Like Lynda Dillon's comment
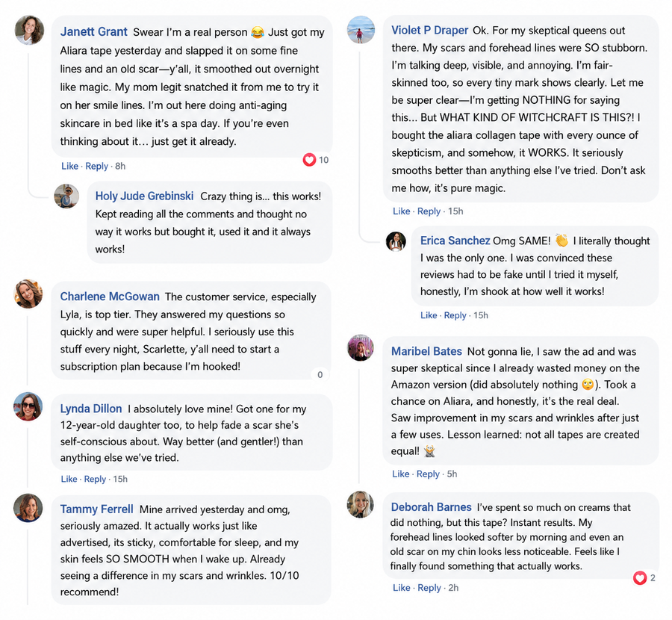 pos(69,479)
